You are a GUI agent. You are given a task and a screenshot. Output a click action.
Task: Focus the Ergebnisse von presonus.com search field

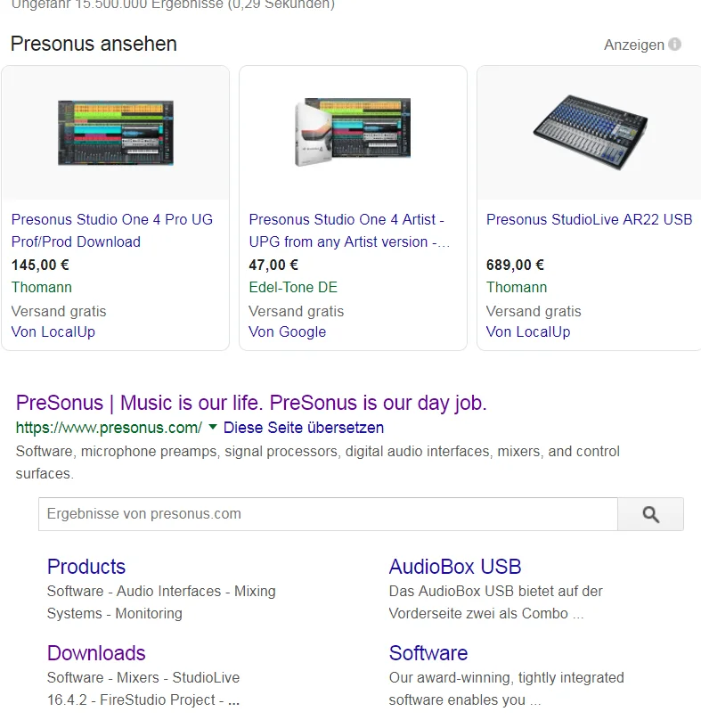[x=328, y=514]
